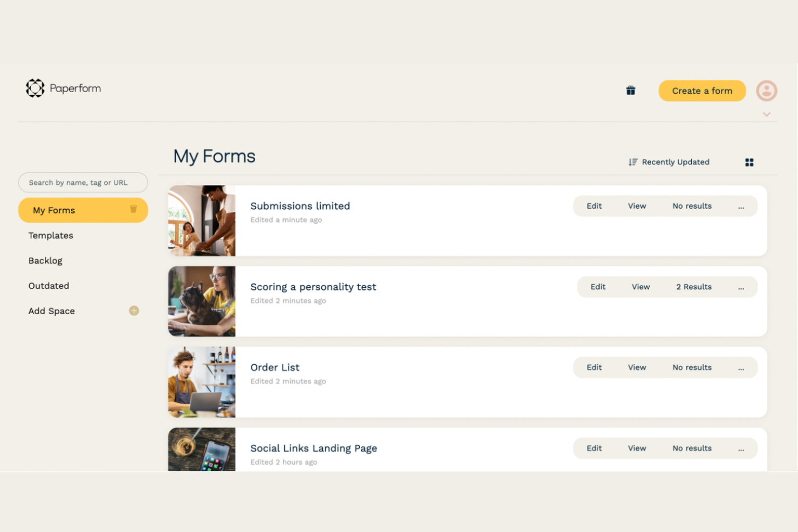Click the search by name, tag or URL field
The width and height of the screenshot is (798, 532).
(x=82, y=182)
